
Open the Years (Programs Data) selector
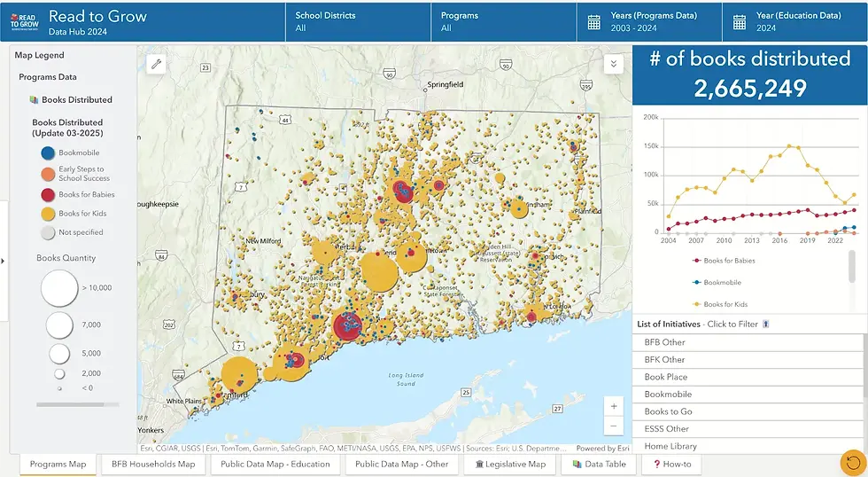(649, 22)
